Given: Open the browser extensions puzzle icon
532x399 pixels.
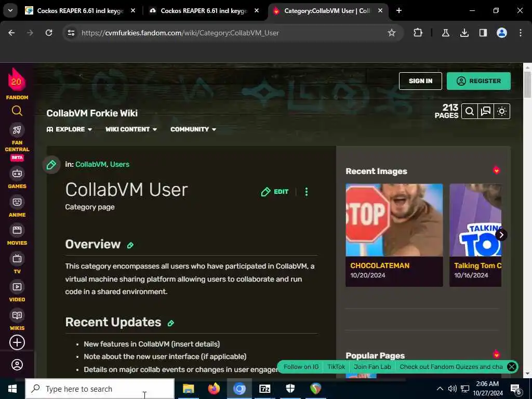Looking at the screenshot, I should 418,33.
